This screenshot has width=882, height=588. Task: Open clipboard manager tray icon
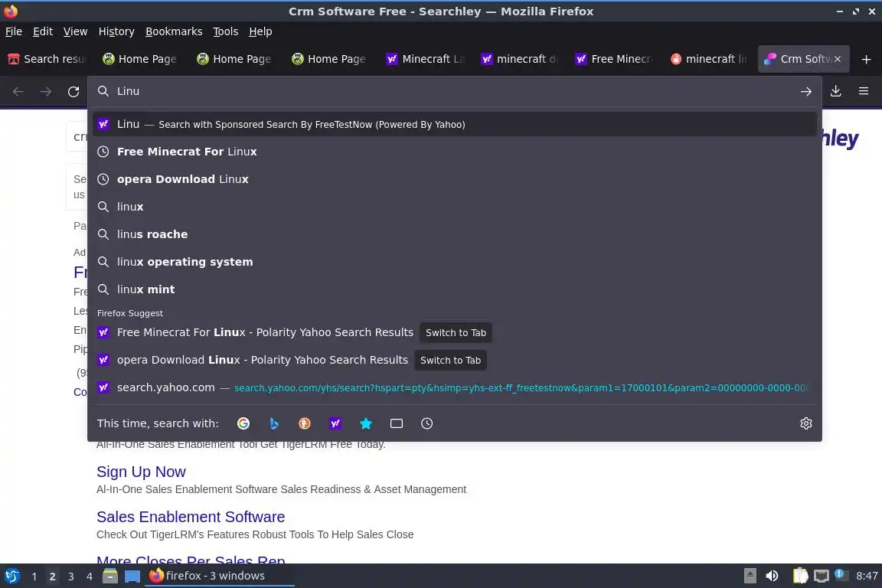(x=800, y=576)
